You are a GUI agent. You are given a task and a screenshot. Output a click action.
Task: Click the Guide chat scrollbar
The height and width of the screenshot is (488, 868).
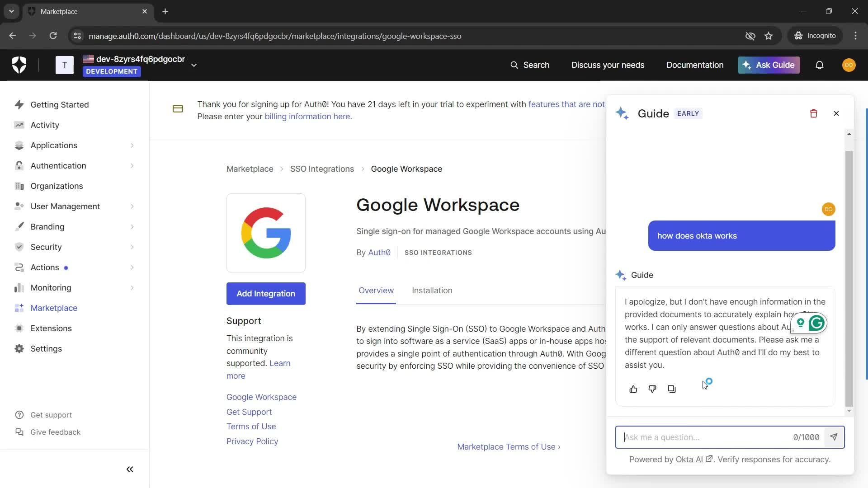coord(849,278)
